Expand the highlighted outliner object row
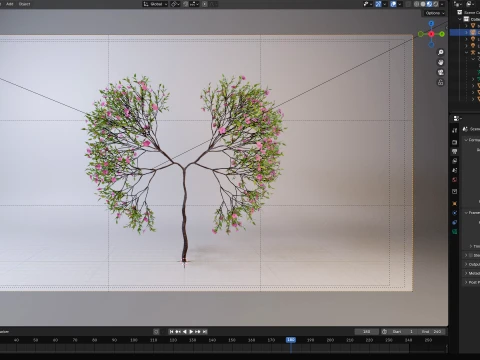The height and width of the screenshot is (360, 480). click(x=466, y=32)
